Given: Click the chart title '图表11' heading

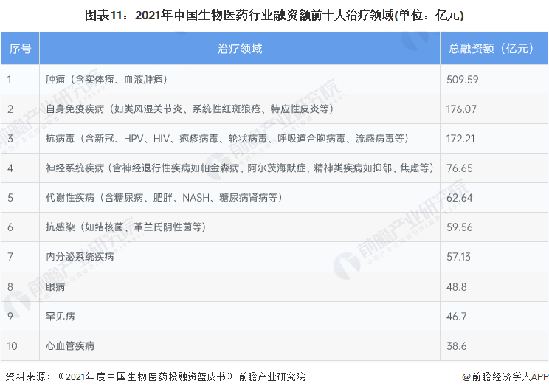Looking at the screenshot, I should tap(274, 14).
